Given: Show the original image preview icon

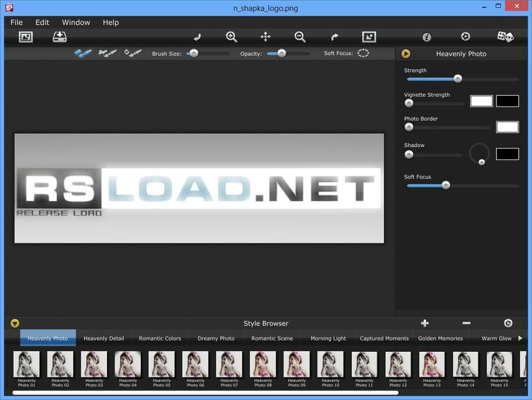Looking at the screenshot, I should pos(369,37).
